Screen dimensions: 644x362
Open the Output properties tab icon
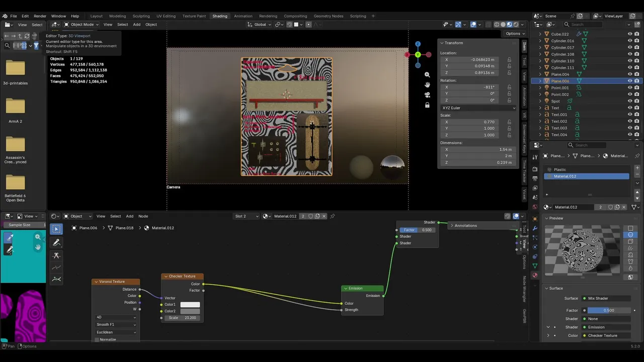[535, 178]
